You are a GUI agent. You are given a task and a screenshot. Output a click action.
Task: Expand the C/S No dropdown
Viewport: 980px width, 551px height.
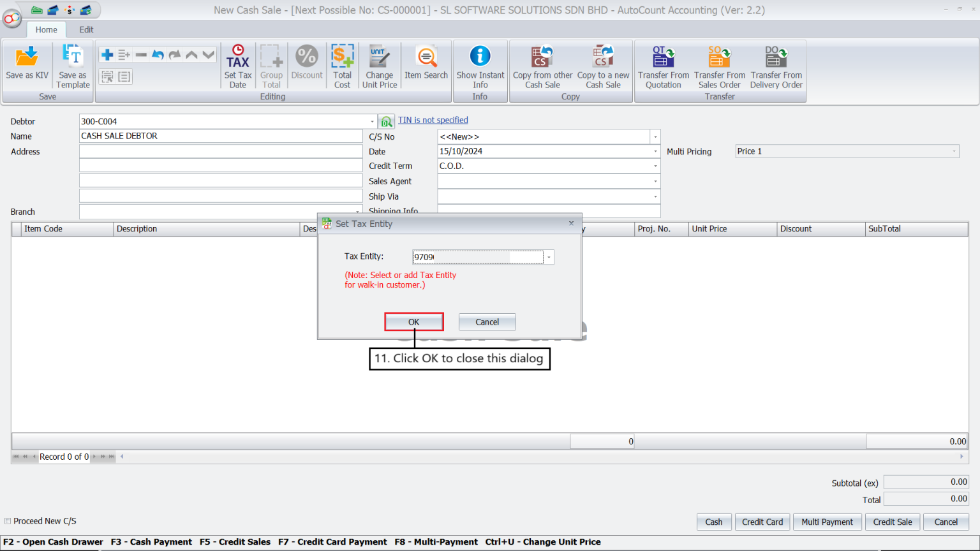(655, 136)
